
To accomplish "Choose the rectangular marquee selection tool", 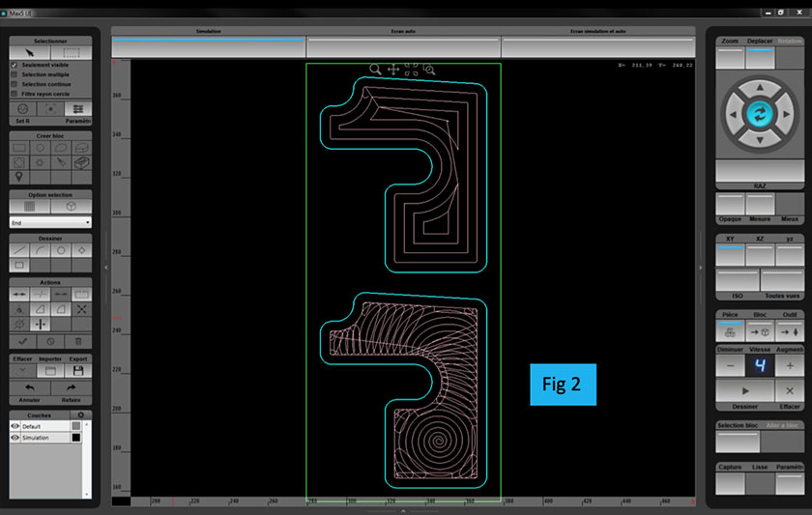I will pyautogui.click(x=72, y=52).
